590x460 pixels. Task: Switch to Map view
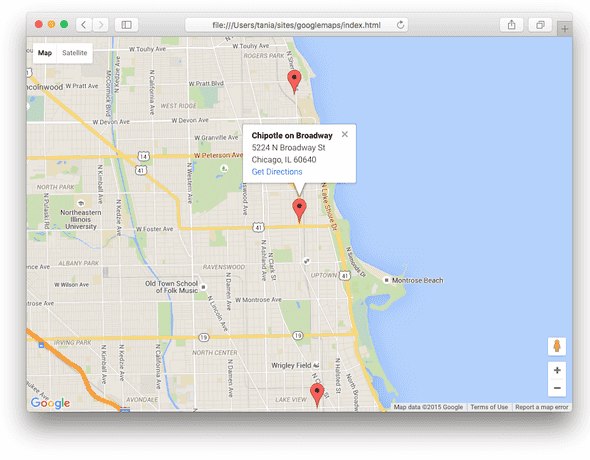point(45,53)
